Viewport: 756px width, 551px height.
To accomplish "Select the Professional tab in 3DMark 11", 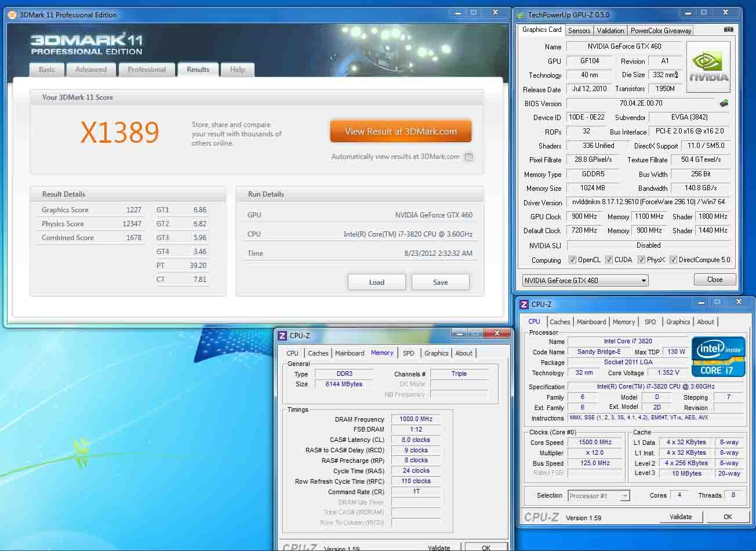I will pyautogui.click(x=147, y=70).
